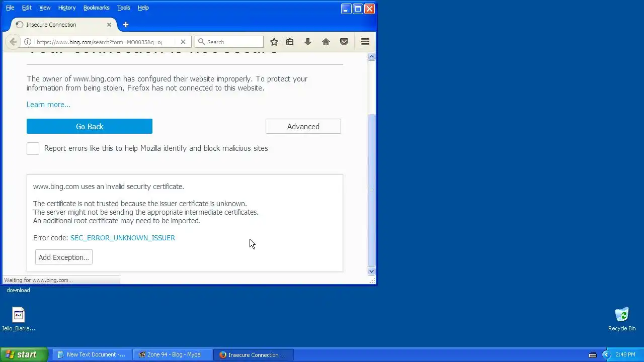Show bookmarks list icon
Image resolution: width=644 pixels, height=362 pixels.
coord(290,42)
